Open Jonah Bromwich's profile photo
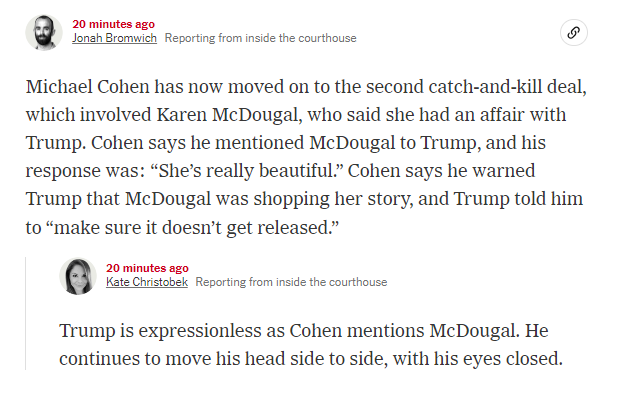 pos(44,32)
